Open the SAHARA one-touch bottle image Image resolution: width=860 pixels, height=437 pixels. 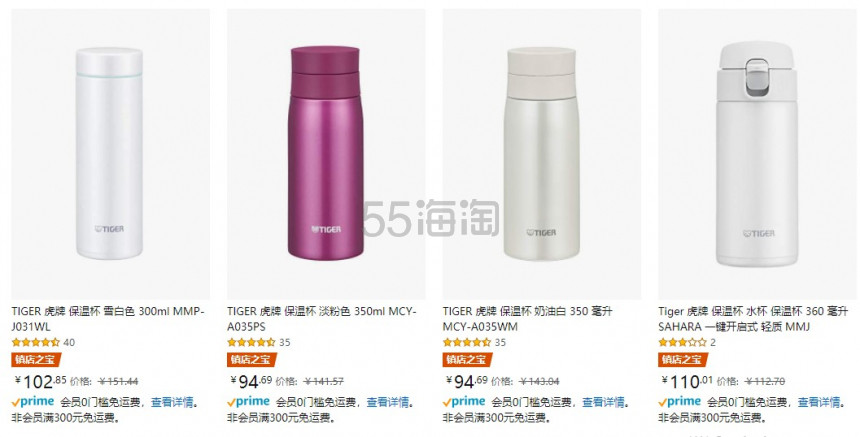click(757, 154)
